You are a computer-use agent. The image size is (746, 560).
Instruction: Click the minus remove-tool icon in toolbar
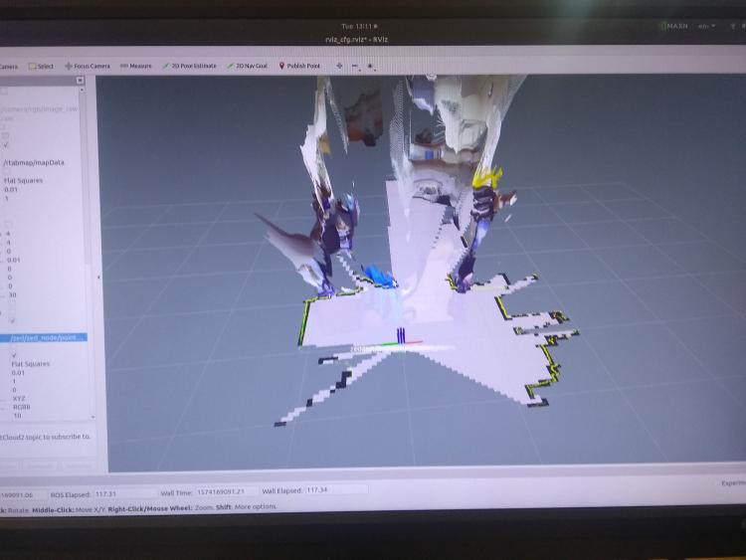pos(355,67)
